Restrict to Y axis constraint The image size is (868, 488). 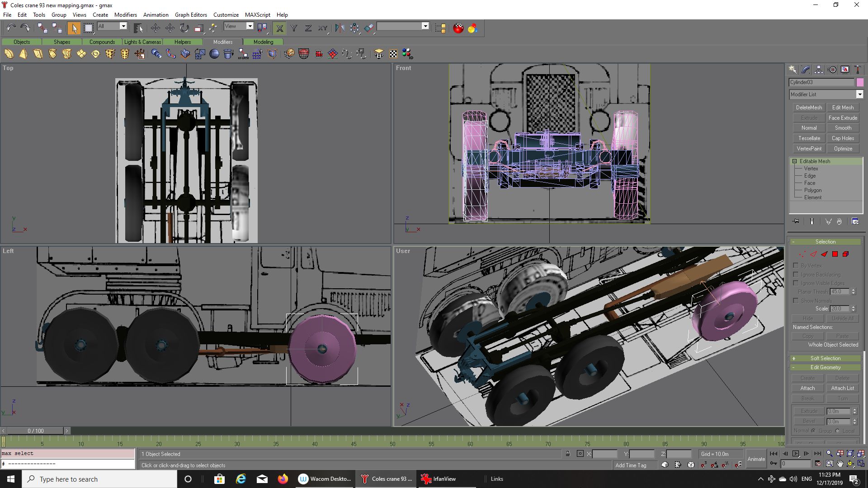(x=294, y=28)
